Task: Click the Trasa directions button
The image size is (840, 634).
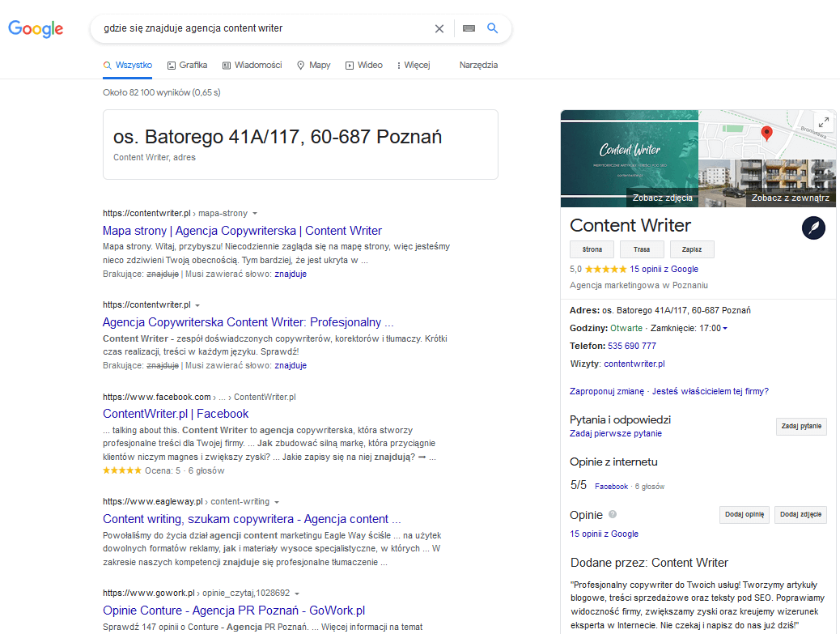Action: click(x=642, y=249)
